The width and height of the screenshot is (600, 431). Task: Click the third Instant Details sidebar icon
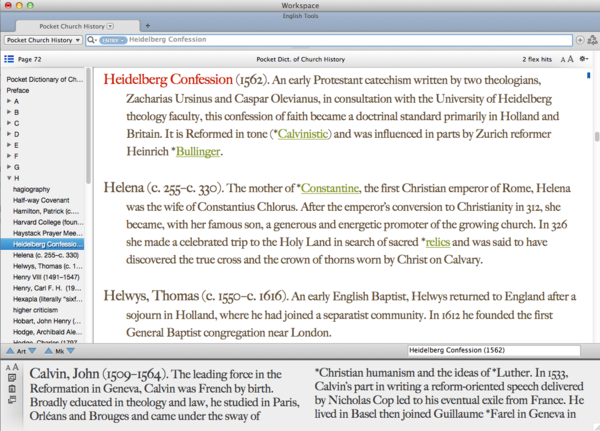12,400
